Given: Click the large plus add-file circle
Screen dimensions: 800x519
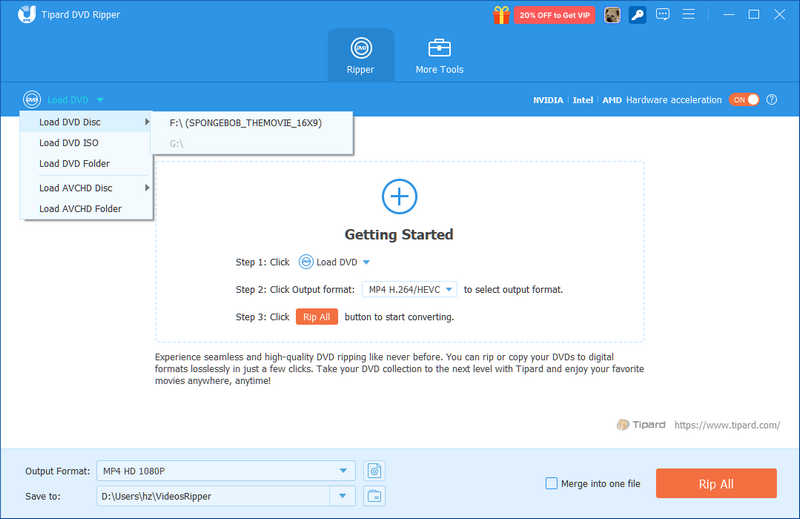Looking at the screenshot, I should [x=399, y=196].
